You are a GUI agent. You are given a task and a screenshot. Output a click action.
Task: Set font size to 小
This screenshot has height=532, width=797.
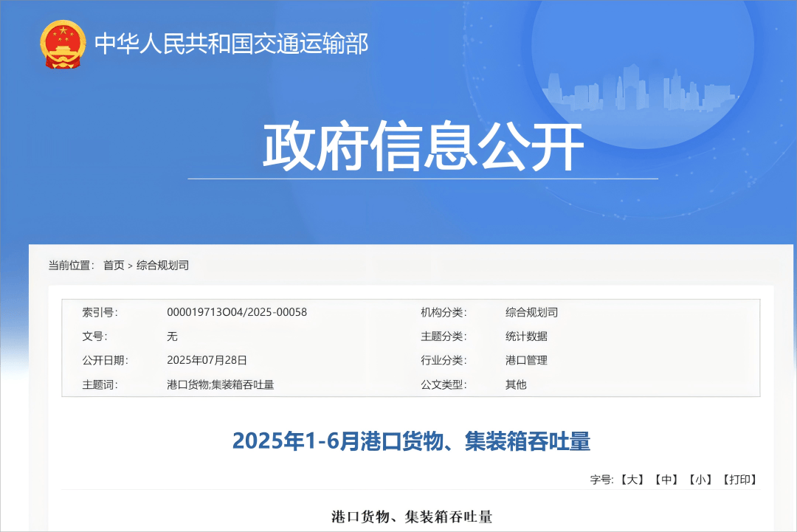(x=700, y=480)
